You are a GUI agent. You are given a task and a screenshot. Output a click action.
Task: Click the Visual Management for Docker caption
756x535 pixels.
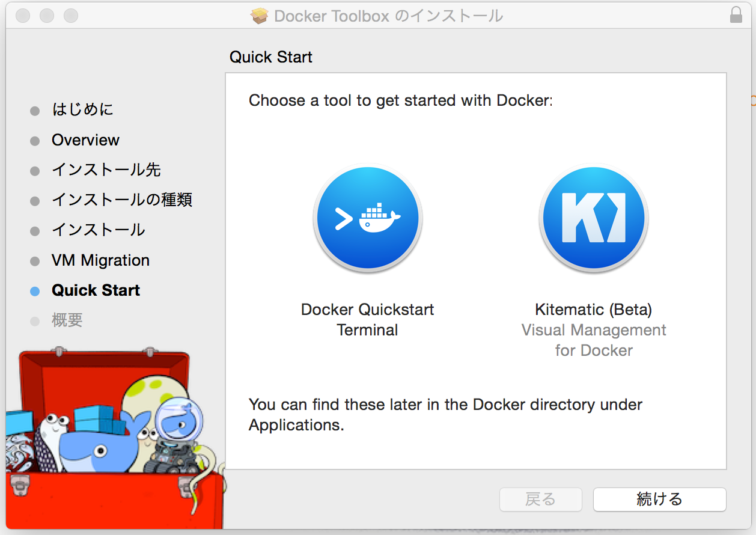(x=594, y=340)
